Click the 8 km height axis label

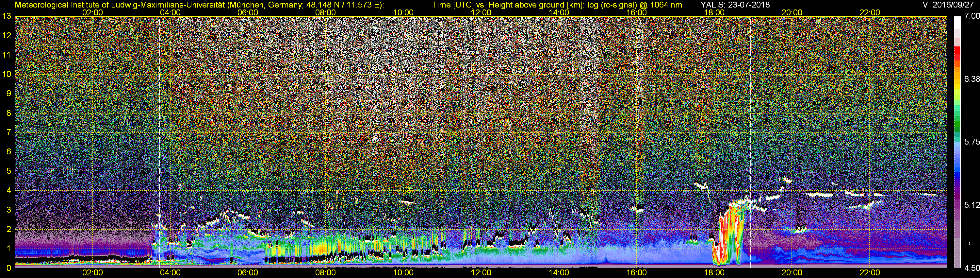pyautogui.click(x=9, y=113)
